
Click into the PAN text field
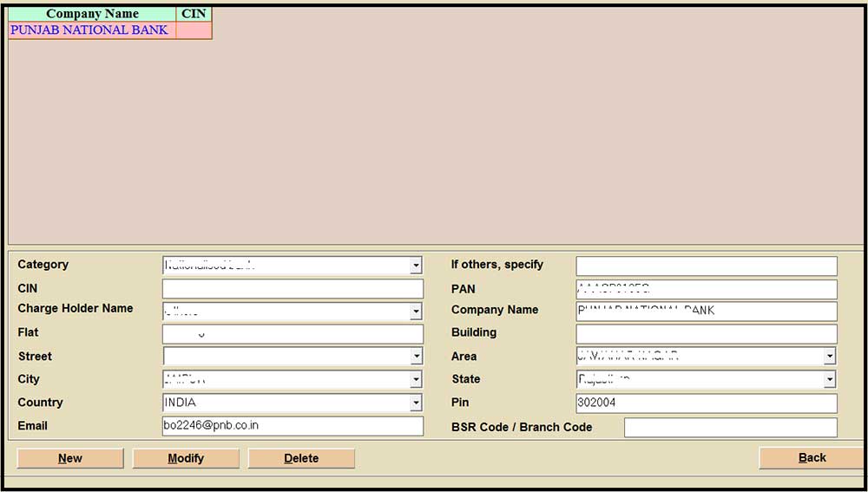pyautogui.click(x=707, y=289)
